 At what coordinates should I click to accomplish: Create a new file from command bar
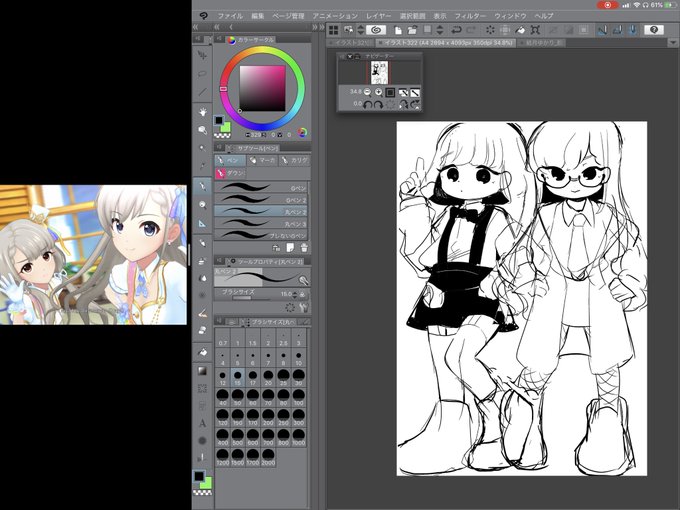398,30
